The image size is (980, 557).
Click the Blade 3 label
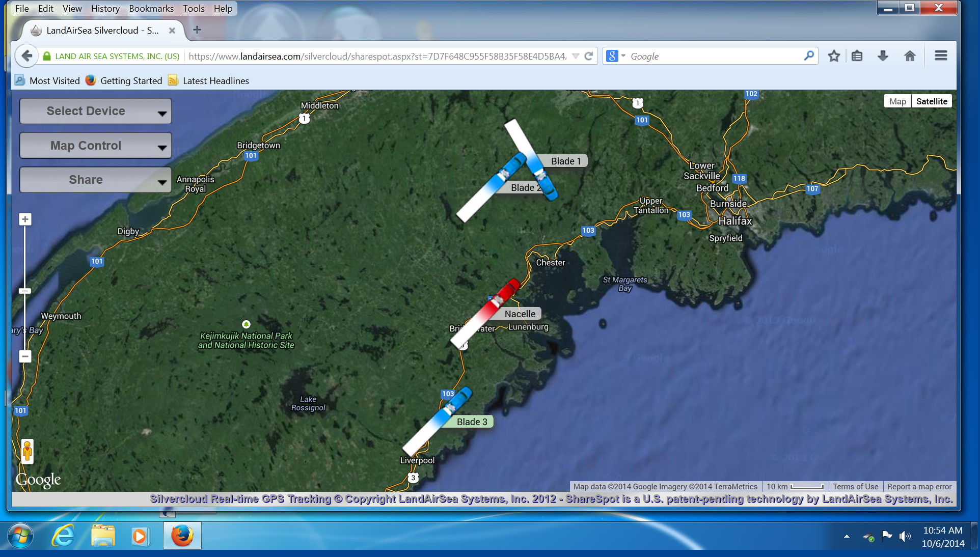[x=472, y=422]
